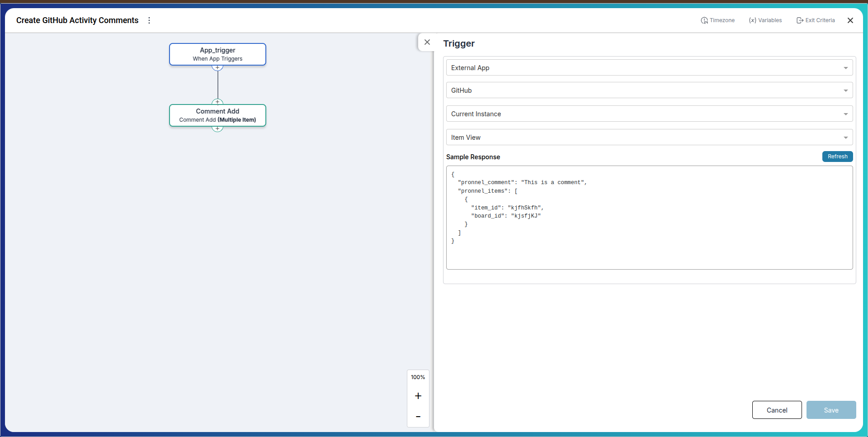Open the GitHub app dropdown
This screenshot has width=868, height=437.
(x=649, y=90)
